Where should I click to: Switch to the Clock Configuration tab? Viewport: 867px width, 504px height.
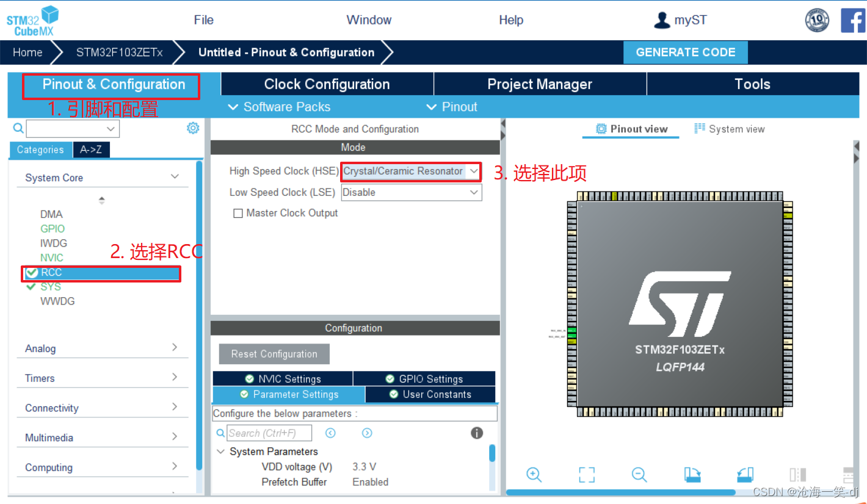tap(326, 84)
